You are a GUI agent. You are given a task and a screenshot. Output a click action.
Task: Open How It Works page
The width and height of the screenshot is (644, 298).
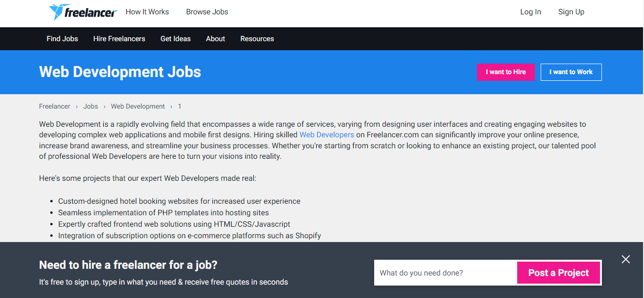click(147, 12)
